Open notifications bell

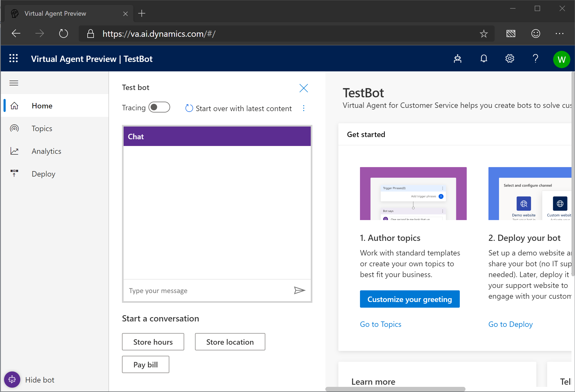[x=484, y=59]
